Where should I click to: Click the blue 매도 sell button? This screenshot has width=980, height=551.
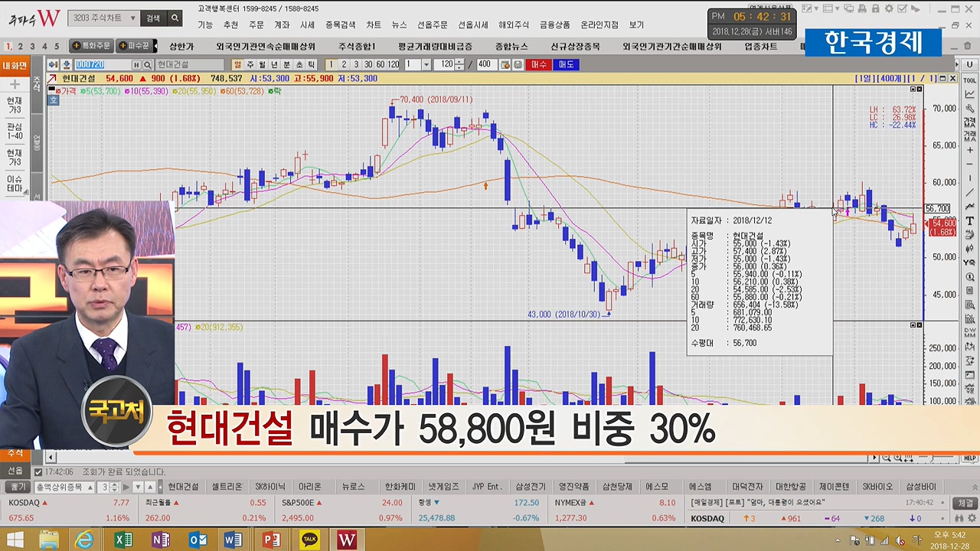point(566,65)
